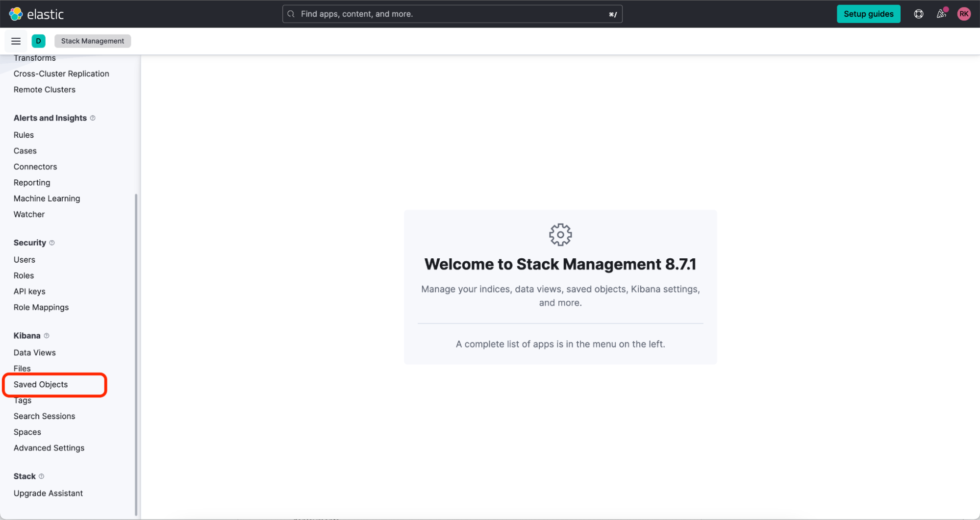Open Saved Objects under Kibana
The height and width of the screenshot is (520, 980).
41,384
